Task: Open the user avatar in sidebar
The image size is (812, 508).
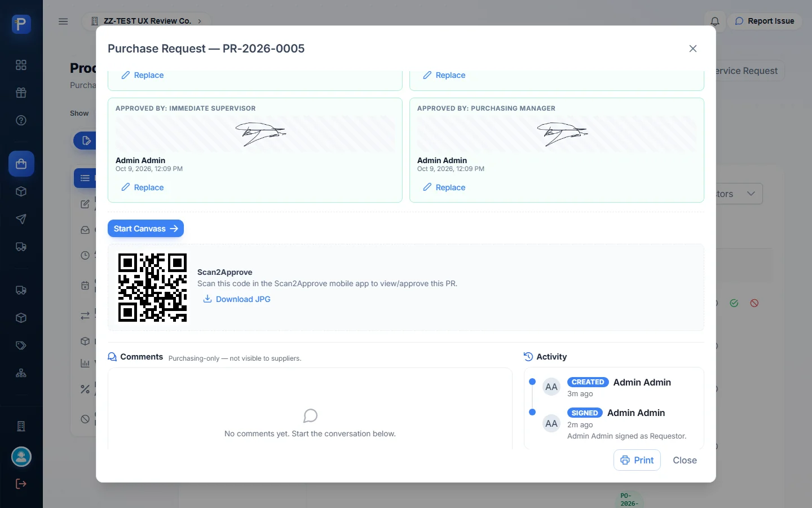Action: (x=21, y=457)
